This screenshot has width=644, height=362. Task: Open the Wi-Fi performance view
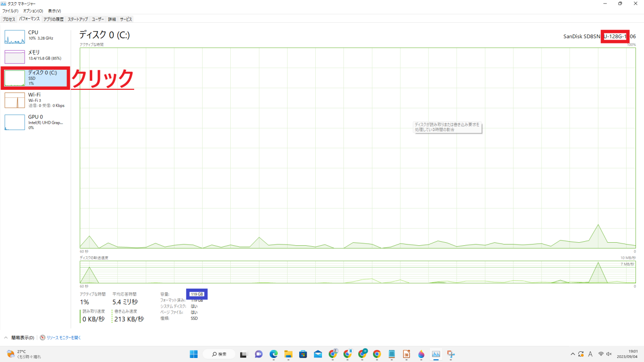coord(36,100)
